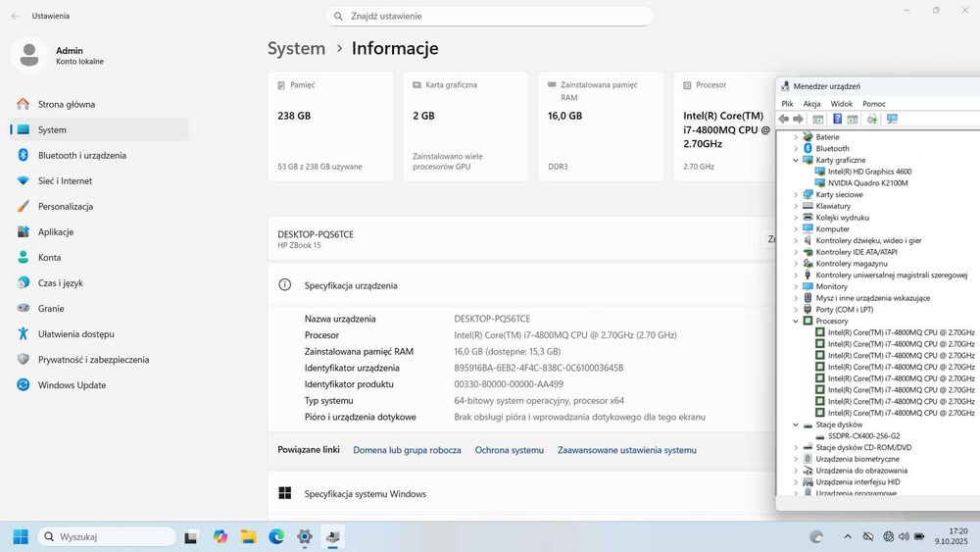Open the Pamięć 238 GB storage card
Screen dimensions: 980x552
coord(330,126)
